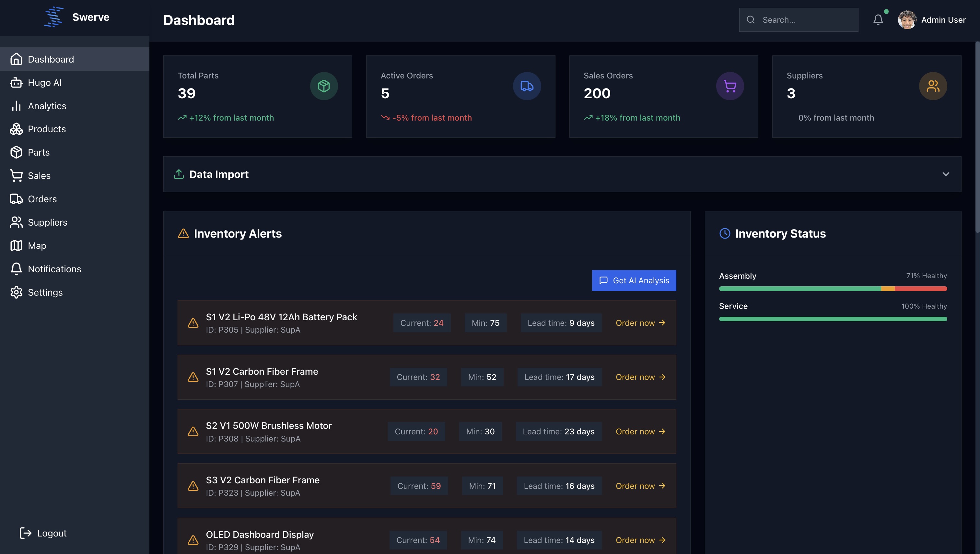Select Settings in the sidebar
980x554 pixels.
45,292
